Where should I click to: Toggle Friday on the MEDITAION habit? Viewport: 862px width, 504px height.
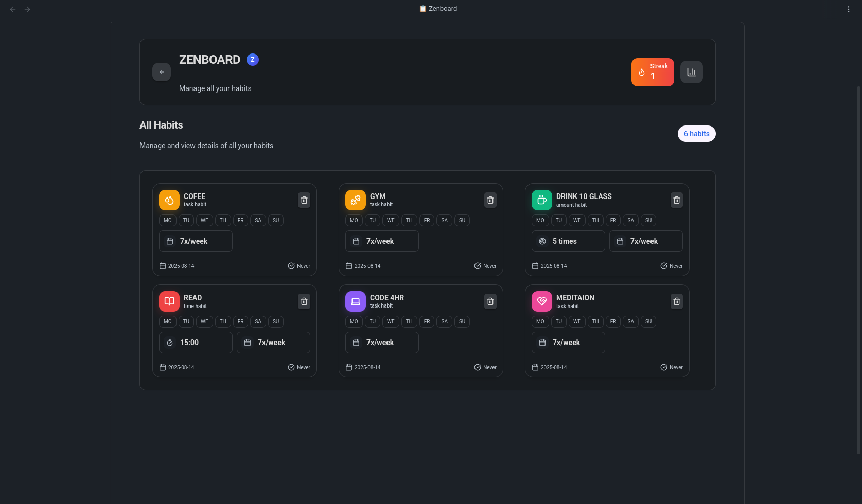tap(613, 321)
